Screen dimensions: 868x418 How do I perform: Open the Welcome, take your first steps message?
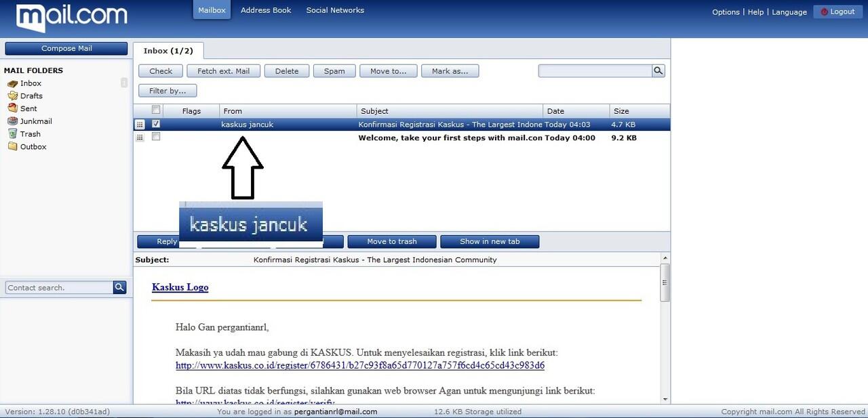click(x=450, y=138)
